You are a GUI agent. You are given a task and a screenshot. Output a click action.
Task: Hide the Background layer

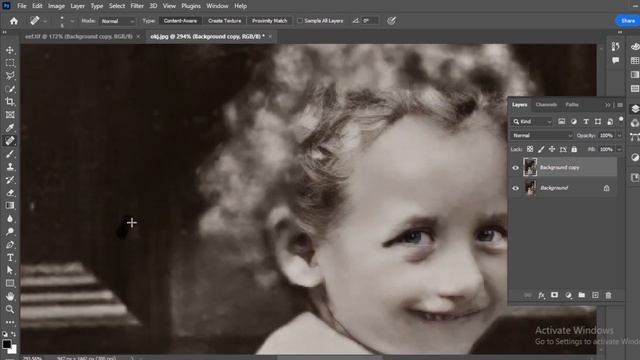pos(516,188)
